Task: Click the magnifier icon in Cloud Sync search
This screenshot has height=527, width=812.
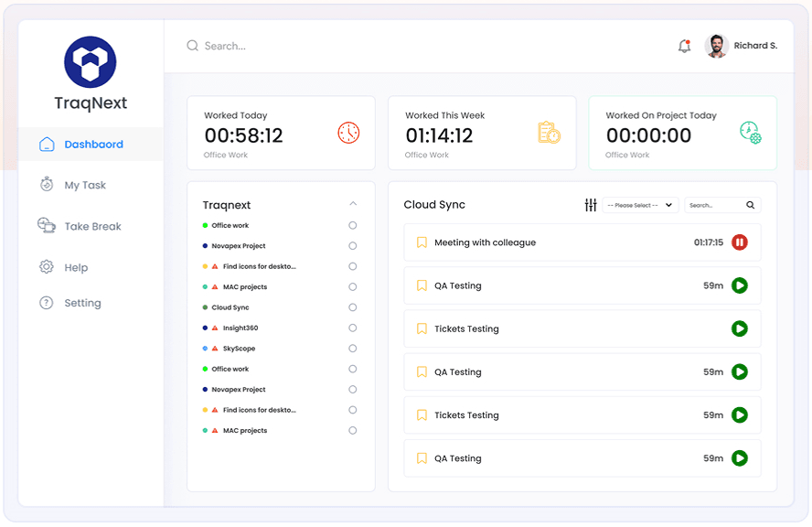Action: pyautogui.click(x=750, y=205)
